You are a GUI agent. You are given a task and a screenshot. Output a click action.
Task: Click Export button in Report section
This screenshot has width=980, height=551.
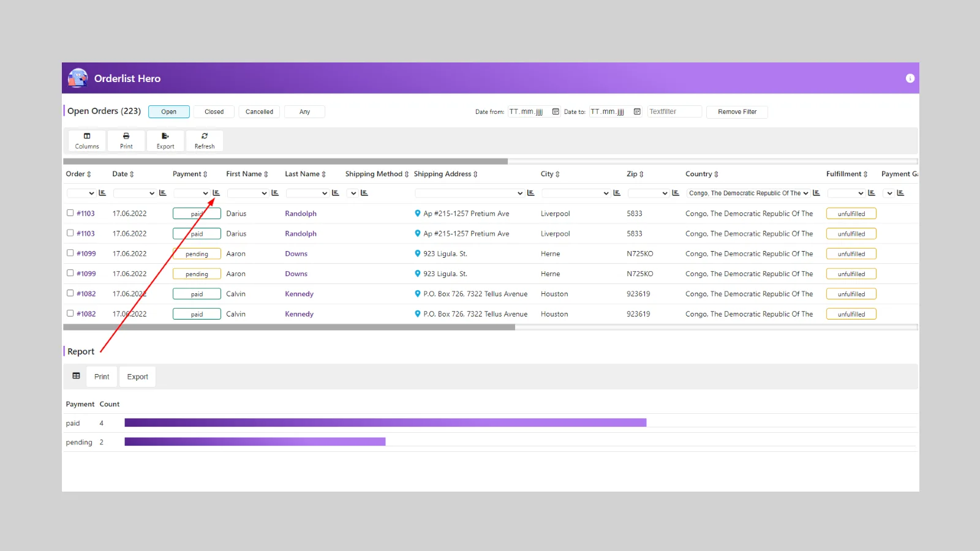pyautogui.click(x=138, y=377)
